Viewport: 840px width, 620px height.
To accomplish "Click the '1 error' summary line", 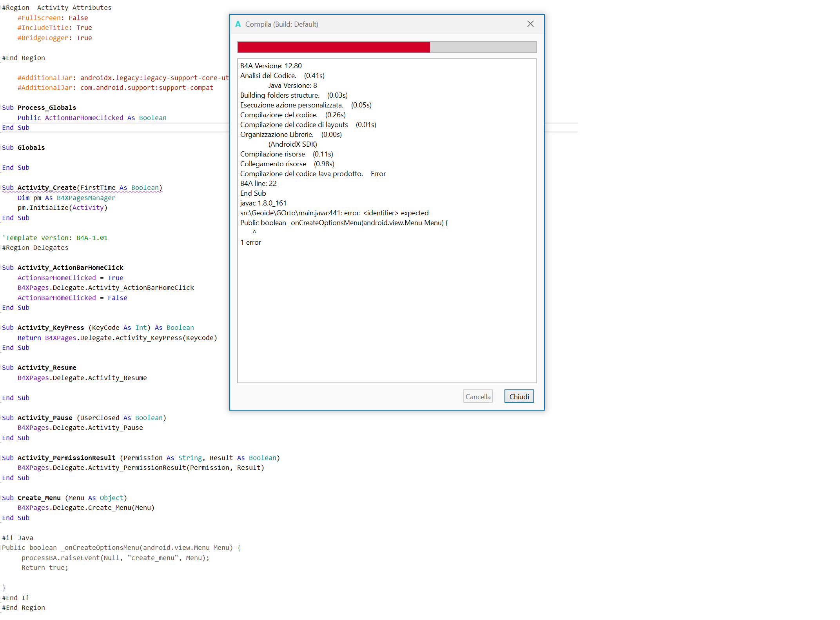I will click(x=250, y=242).
